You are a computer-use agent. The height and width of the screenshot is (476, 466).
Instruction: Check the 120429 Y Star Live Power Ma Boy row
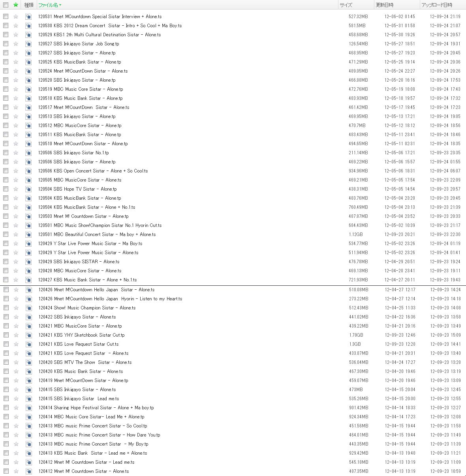(x=6, y=244)
